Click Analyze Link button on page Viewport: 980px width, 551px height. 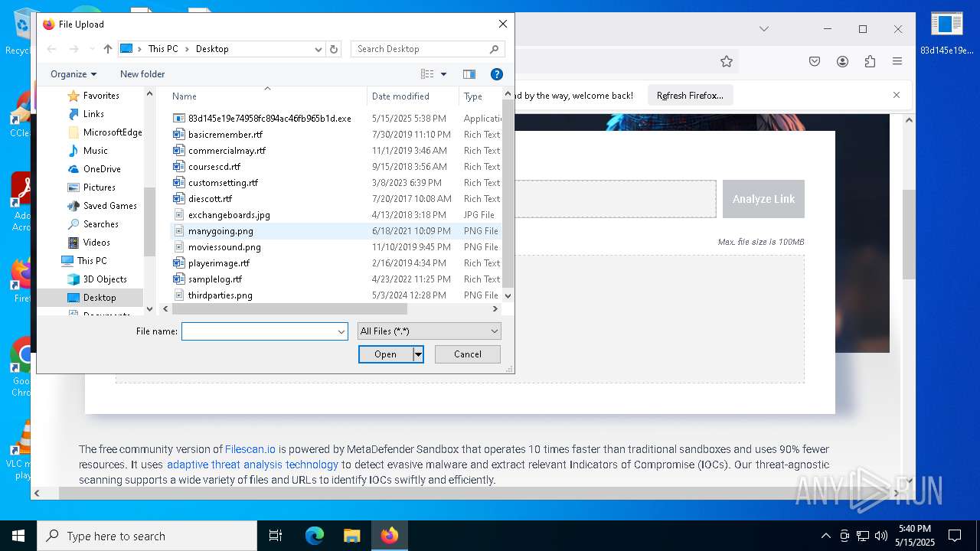coord(763,199)
